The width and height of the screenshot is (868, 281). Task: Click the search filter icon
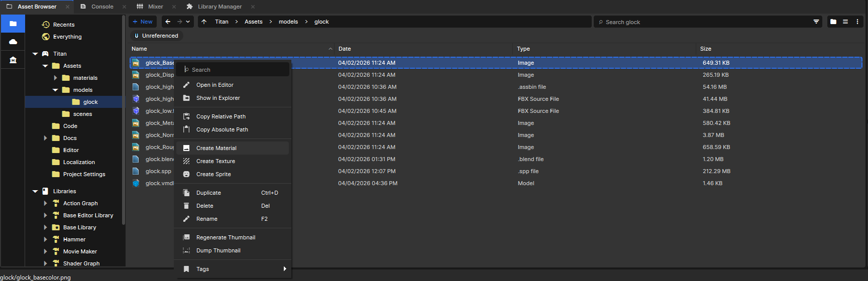[816, 22]
